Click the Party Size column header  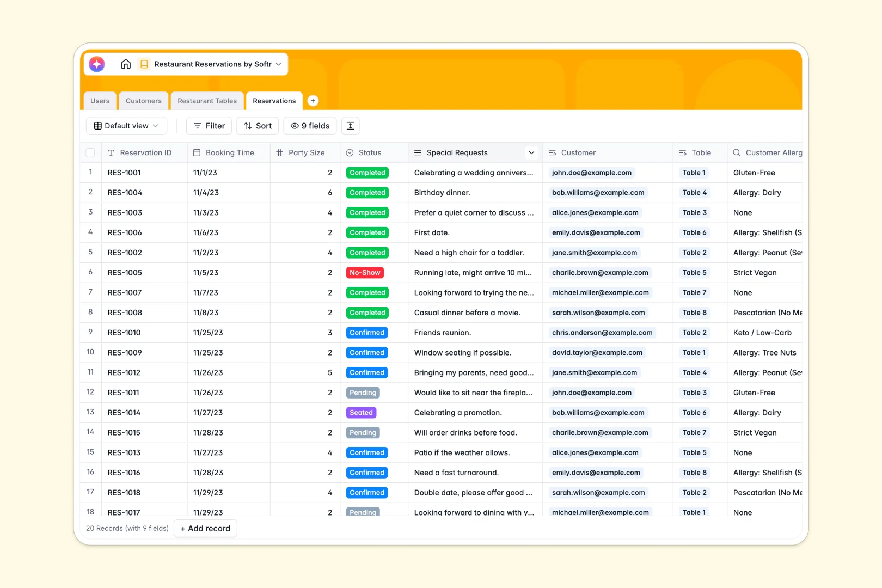pyautogui.click(x=305, y=153)
